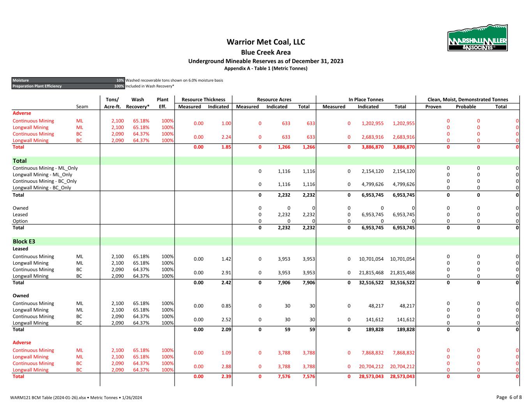Select the "Option" row label
Viewport: 532px width, 411px height.
20,221
